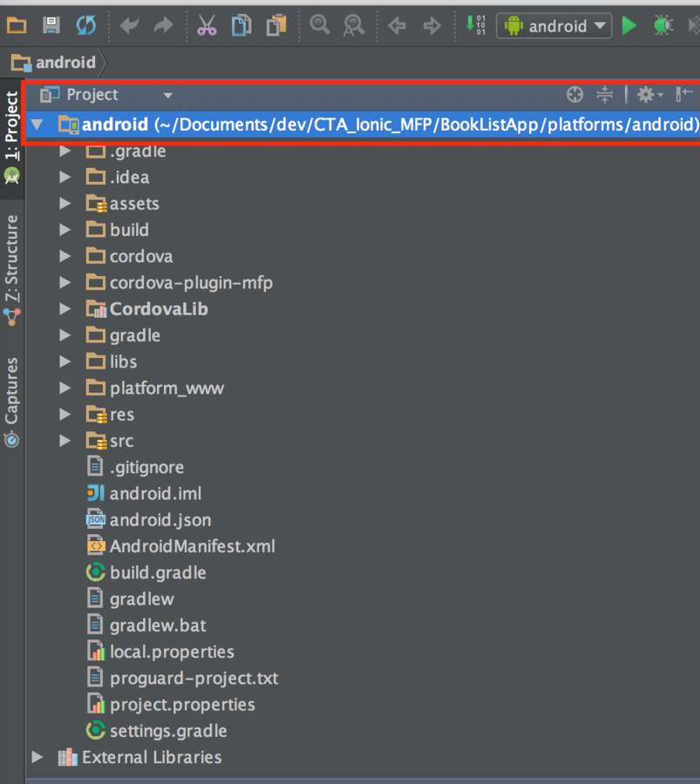Click the AndroidManifest.xml file icon
This screenshot has height=784, width=700.
pyautogui.click(x=96, y=546)
